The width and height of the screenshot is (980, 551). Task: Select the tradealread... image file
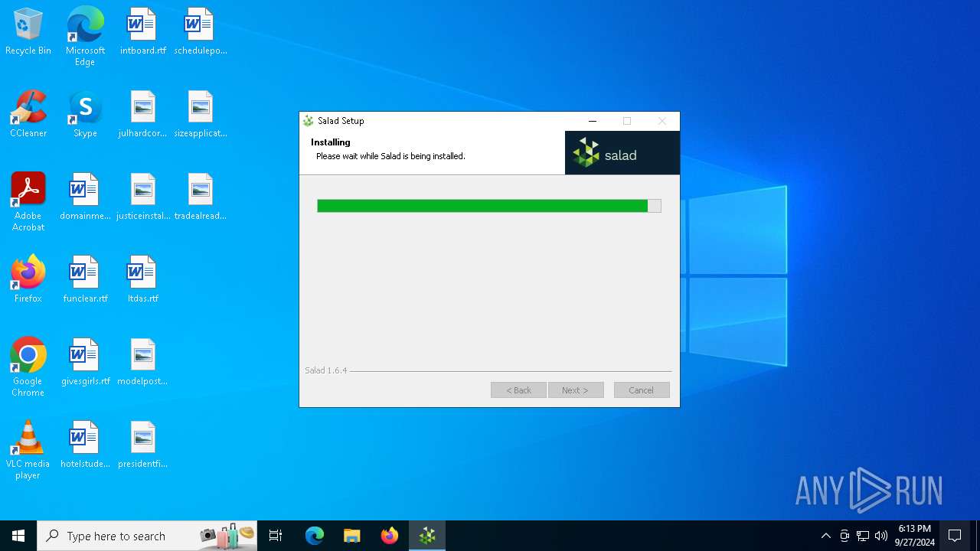coord(200,197)
